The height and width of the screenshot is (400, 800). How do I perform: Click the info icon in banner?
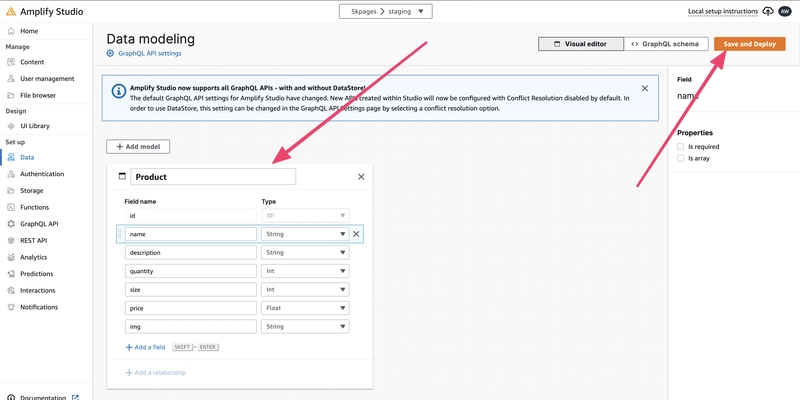[x=118, y=91]
